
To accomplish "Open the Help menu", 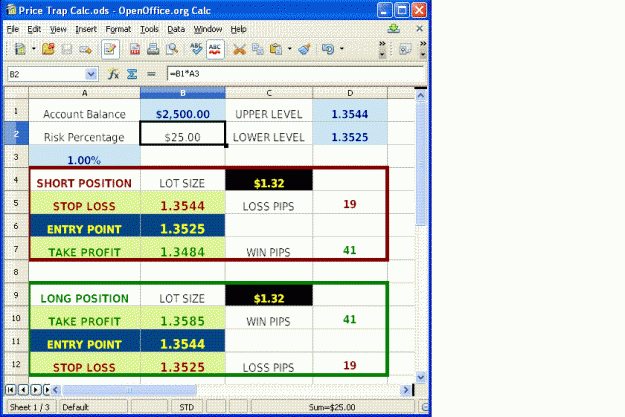I will 238,29.
